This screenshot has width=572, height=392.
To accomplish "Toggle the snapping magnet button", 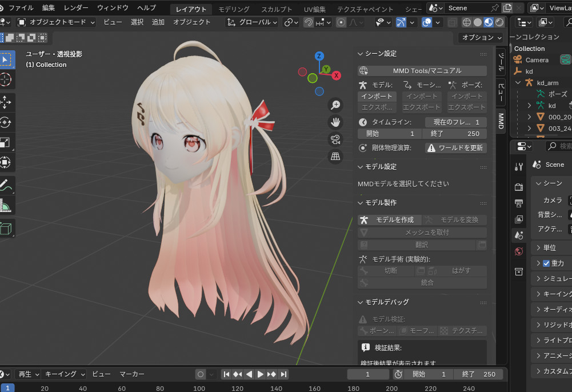I will click(x=309, y=22).
